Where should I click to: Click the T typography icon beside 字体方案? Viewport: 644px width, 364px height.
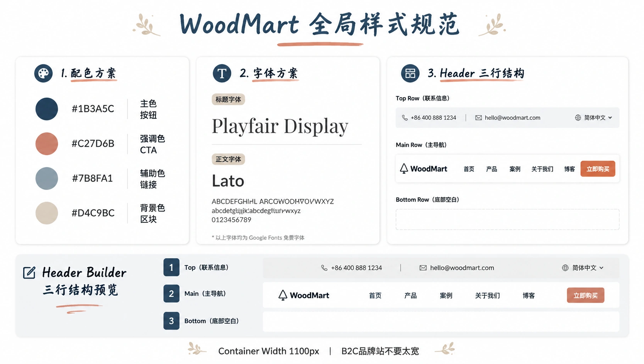pos(222,73)
